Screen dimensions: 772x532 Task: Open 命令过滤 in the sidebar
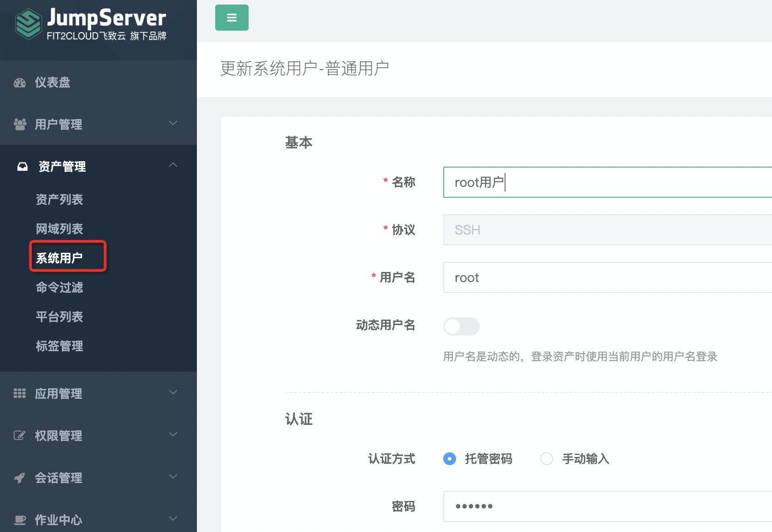60,288
